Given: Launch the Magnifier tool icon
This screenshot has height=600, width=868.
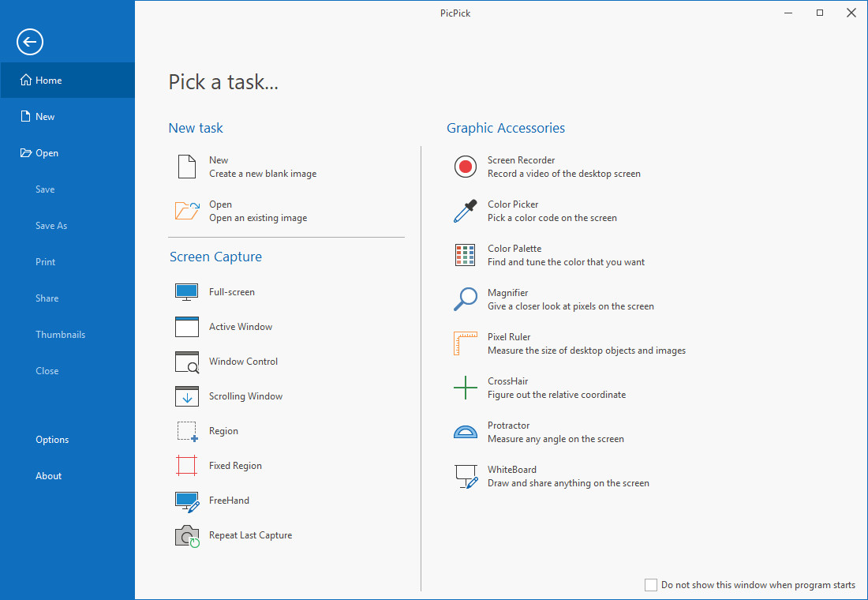Looking at the screenshot, I should pos(466,299).
